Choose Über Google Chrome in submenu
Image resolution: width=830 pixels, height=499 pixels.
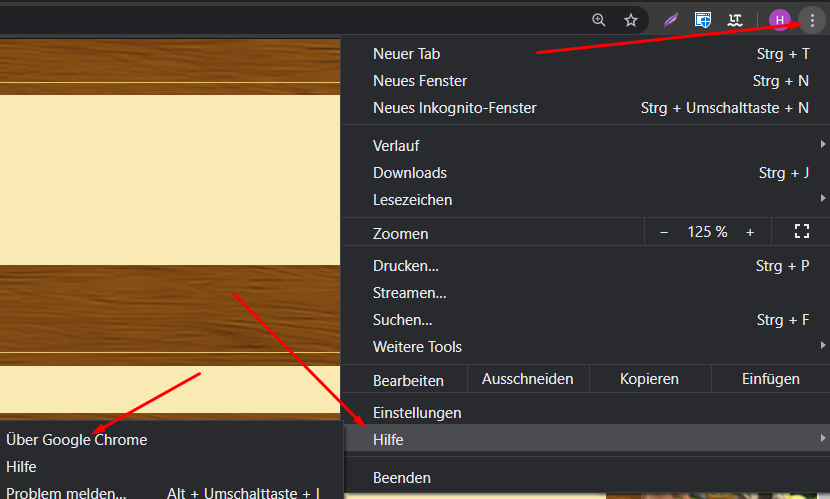(77, 440)
